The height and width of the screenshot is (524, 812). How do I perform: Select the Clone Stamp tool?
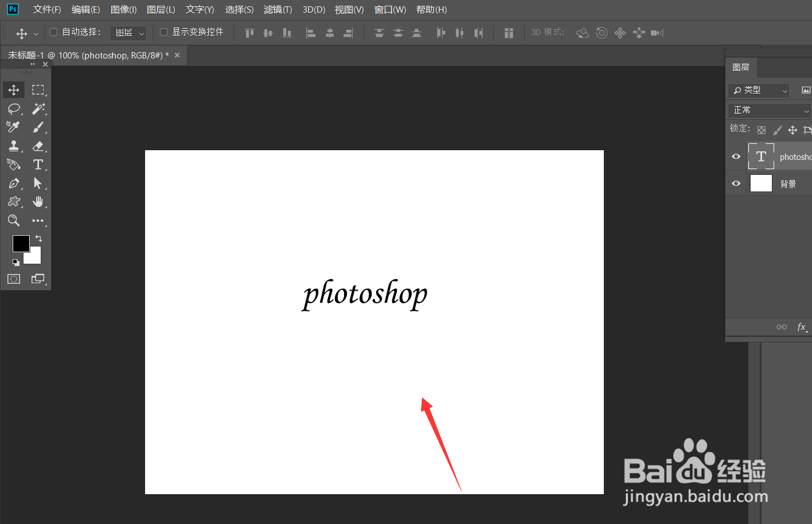(14, 146)
